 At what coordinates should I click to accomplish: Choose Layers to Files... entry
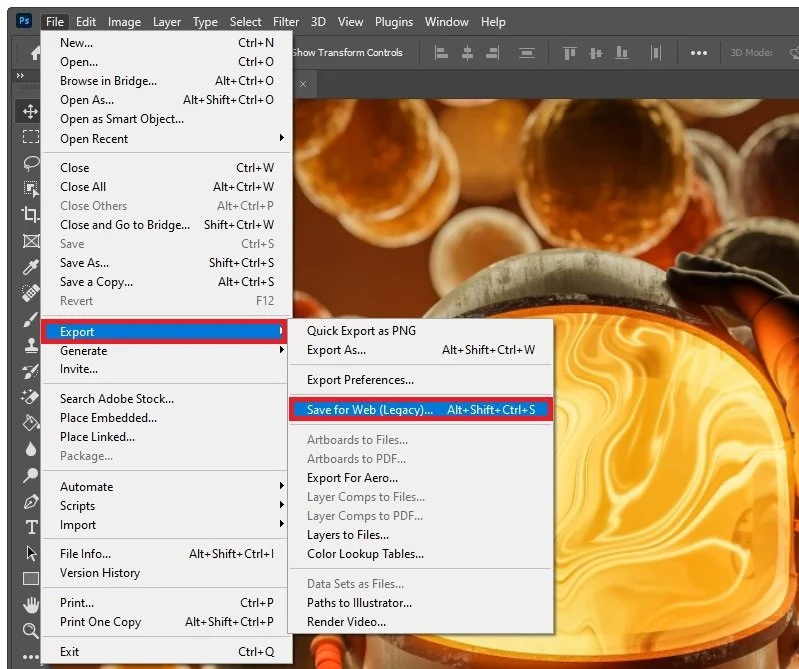click(421, 535)
